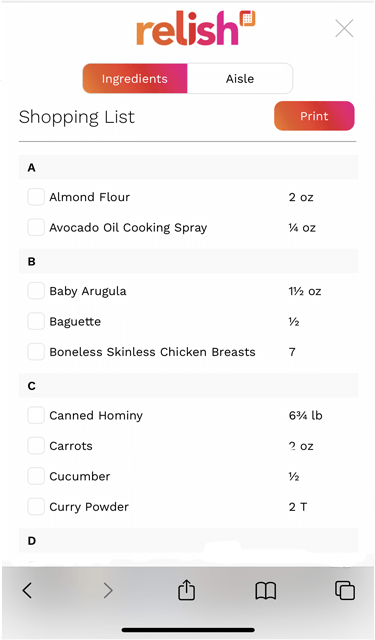Mark Cucumber as purchased
The height and width of the screenshot is (640, 375).
click(x=36, y=476)
